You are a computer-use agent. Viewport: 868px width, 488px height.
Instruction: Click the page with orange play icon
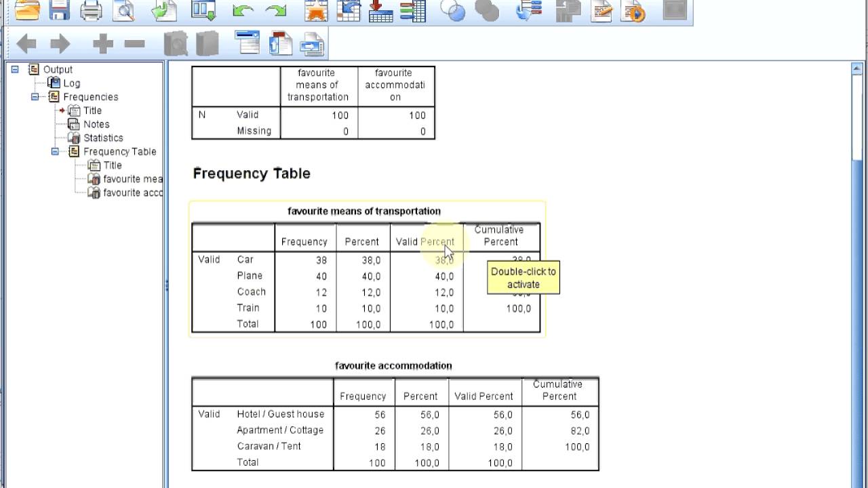point(634,9)
